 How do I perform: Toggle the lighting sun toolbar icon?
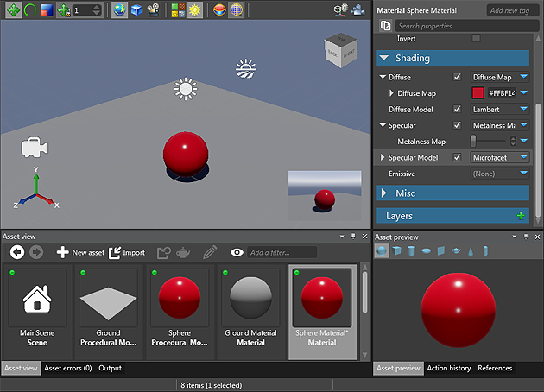[x=193, y=10]
